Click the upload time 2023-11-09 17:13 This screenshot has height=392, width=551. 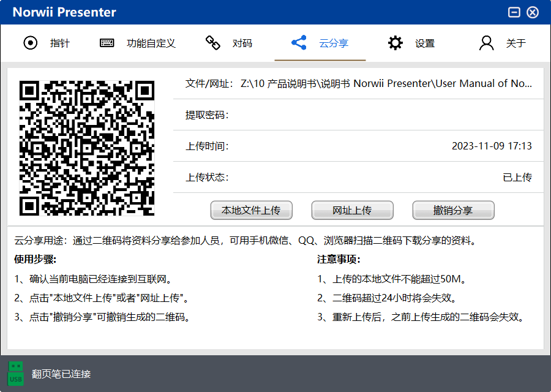pyautogui.click(x=492, y=146)
